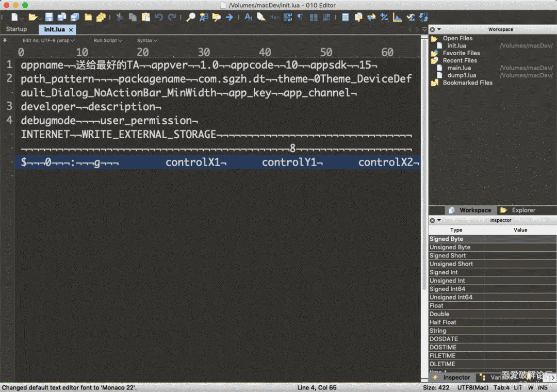This screenshot has width=557, height=392.
Task: Click the Paste clipboard icon
Action: 146,17
